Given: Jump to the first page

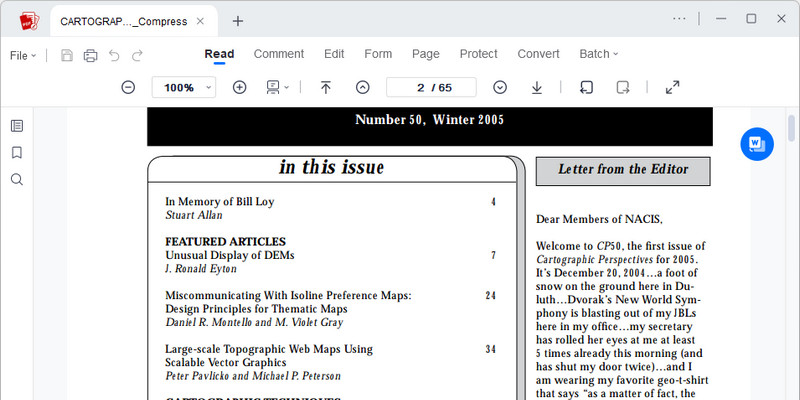Looking at the screenshot, I should pos(326,87).
